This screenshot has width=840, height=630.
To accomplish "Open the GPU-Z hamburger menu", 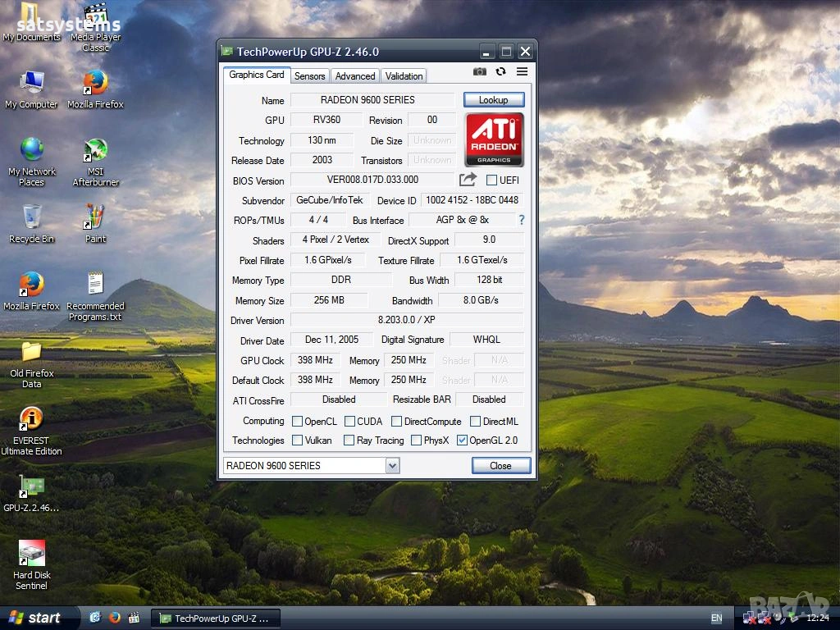I will 522,72.
